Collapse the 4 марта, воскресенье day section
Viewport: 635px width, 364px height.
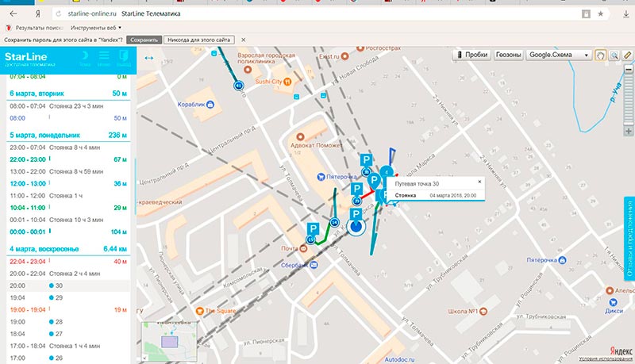point(68,249)
